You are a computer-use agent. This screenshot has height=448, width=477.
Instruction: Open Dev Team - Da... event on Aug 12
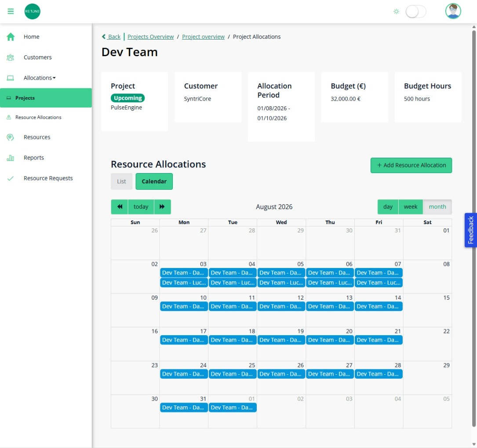click(281, 307)
